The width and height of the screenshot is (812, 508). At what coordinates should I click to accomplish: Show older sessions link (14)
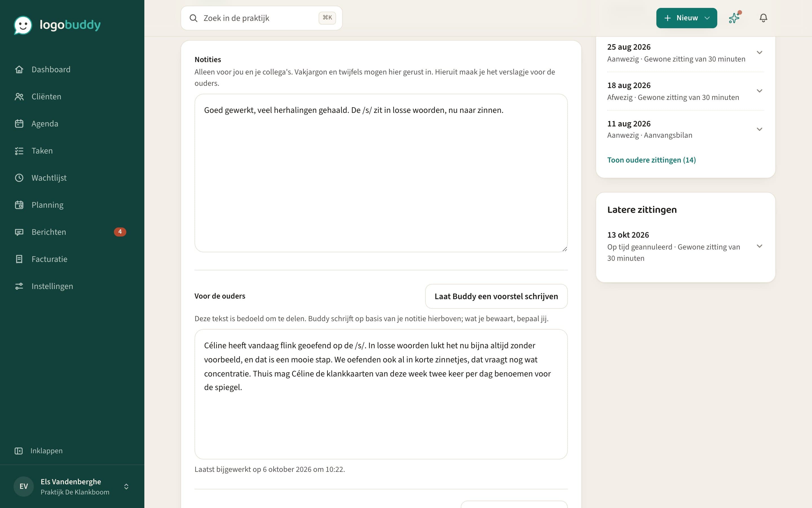coord(651,160)
